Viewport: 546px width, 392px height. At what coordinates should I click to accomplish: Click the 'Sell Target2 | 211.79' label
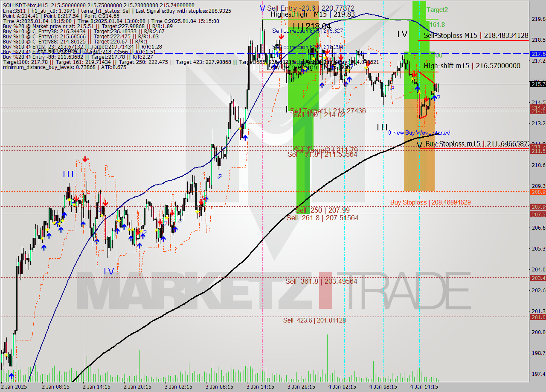325,150
